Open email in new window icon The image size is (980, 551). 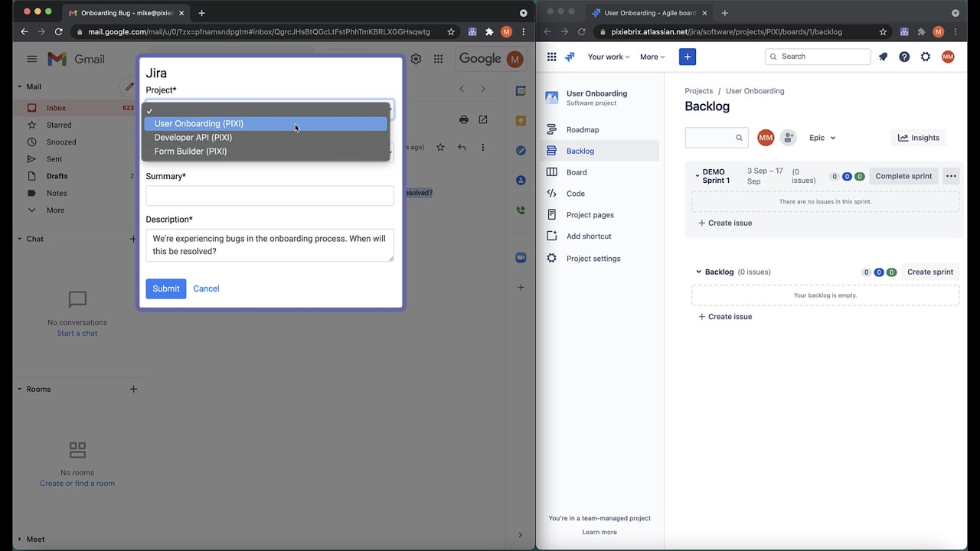482,119
